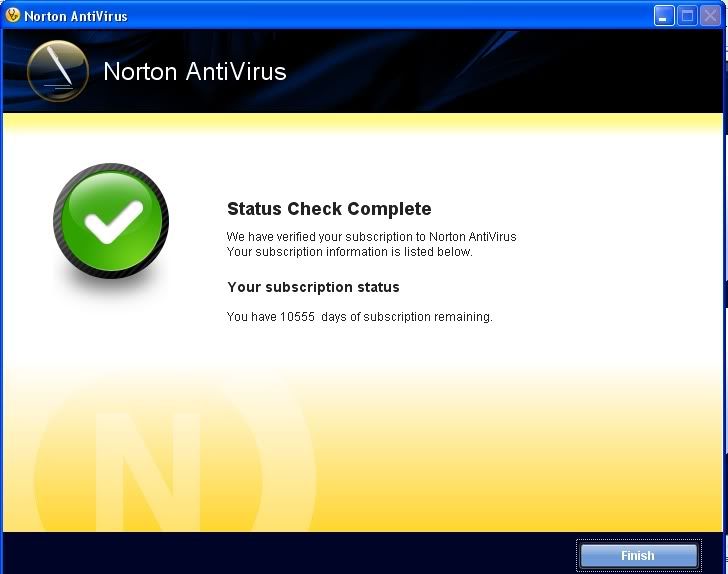Viewport: 728px width, 574px height.
Task: Click the green checkmark status icon
Action: pyautogui.click(x=111, y=221)
